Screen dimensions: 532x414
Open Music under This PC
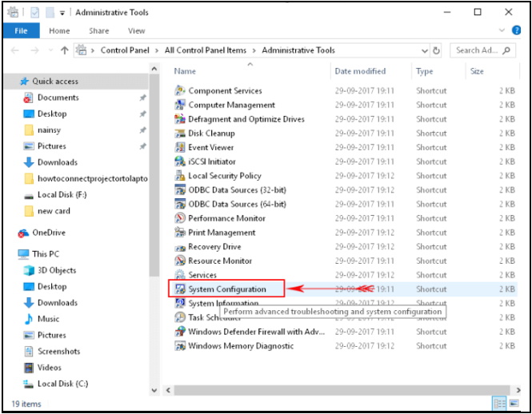tap(48, 319)
